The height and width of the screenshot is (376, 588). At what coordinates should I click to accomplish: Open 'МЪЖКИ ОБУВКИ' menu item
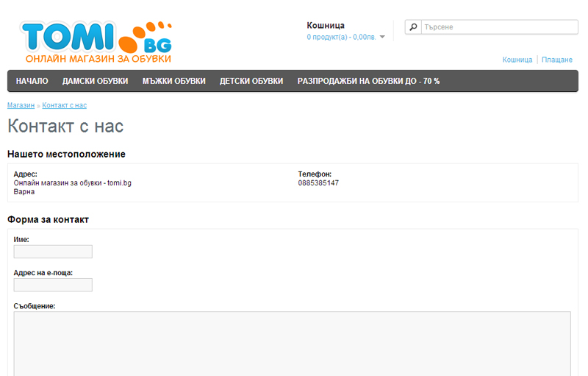(x=174, y=81)
